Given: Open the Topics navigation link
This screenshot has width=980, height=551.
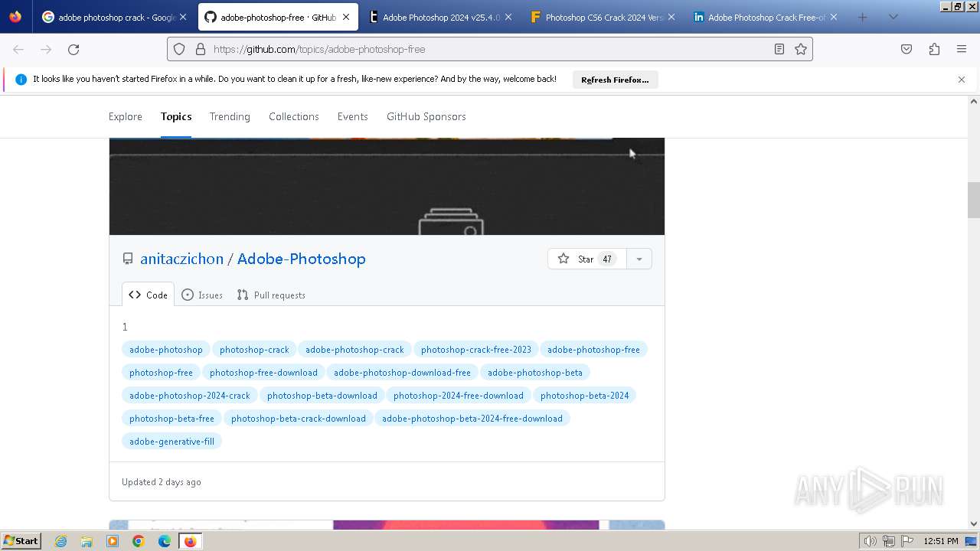Looking at the screenshot, I should [x=176, y=116].
